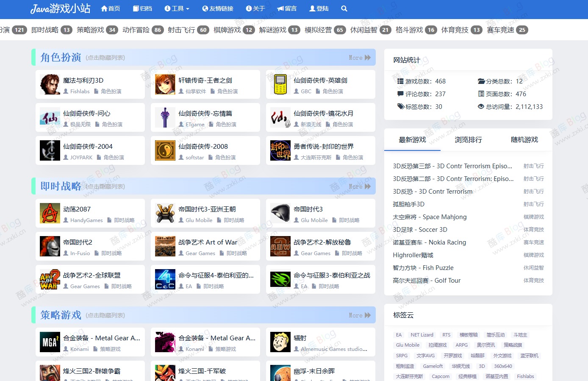
Task: Open 友情链接 friendly links page
Action: pos(218,8)
